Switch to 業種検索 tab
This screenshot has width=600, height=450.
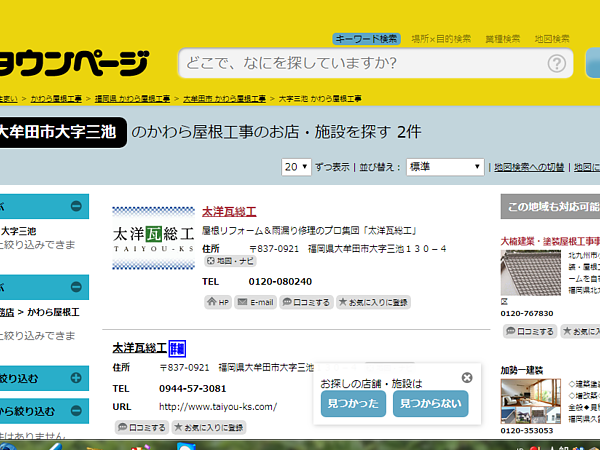coord(502,39)
